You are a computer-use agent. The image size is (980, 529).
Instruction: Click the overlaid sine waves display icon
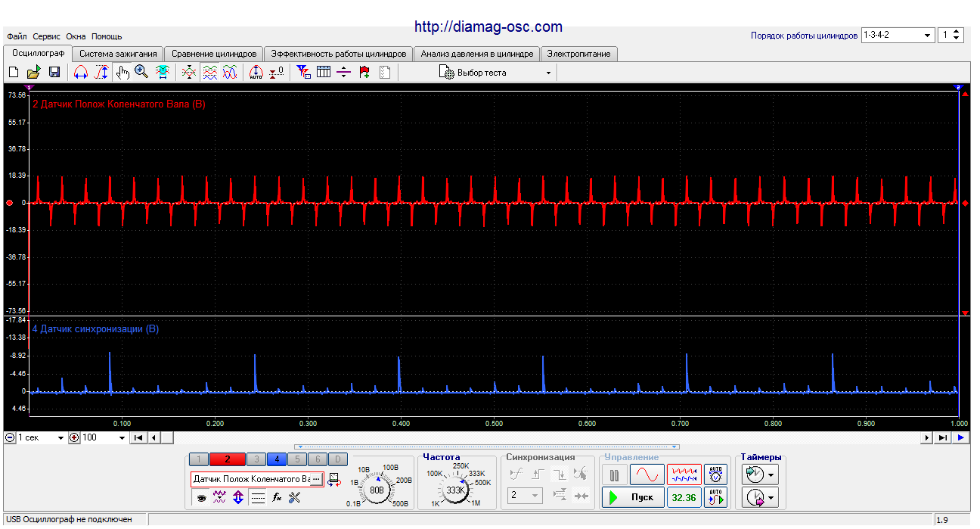pos(230,73)
